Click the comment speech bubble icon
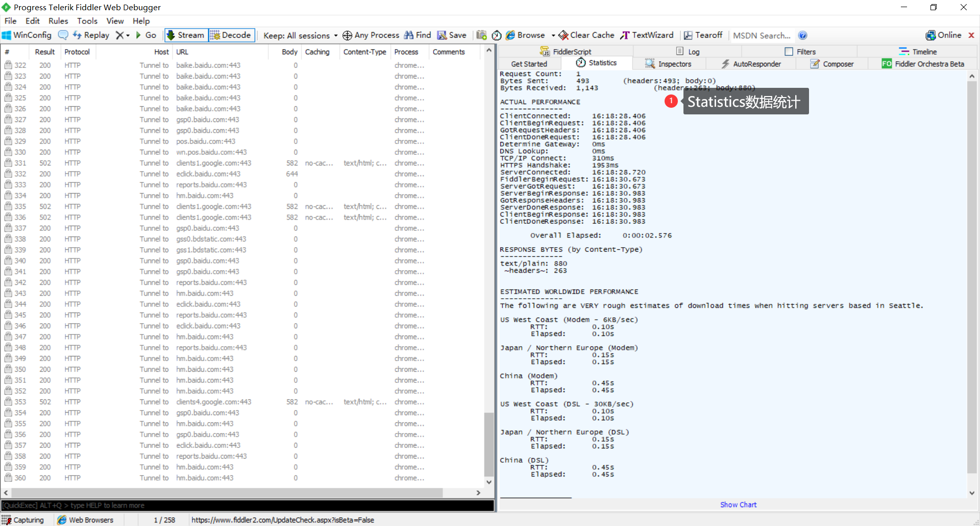 [63, 35]
